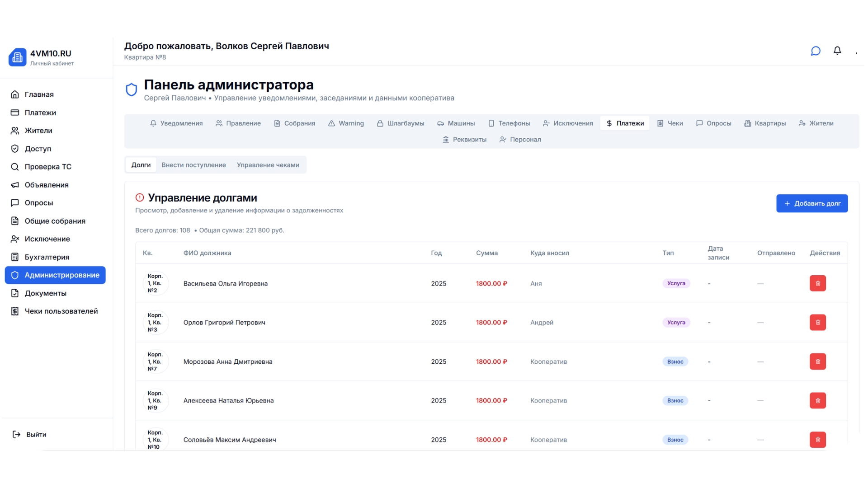
Task: Open the Warning tab
Action: 346,123
